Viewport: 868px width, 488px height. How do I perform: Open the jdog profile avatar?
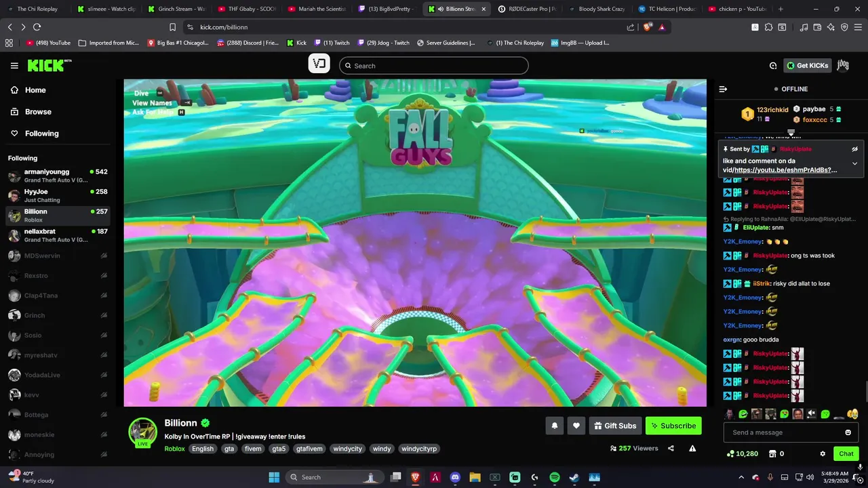click(842, 65)
